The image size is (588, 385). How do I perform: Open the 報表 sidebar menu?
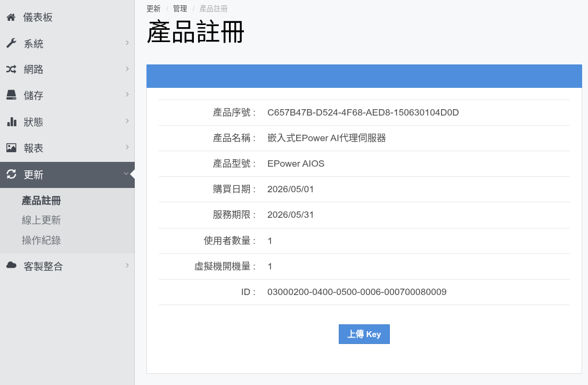(67, 148)
